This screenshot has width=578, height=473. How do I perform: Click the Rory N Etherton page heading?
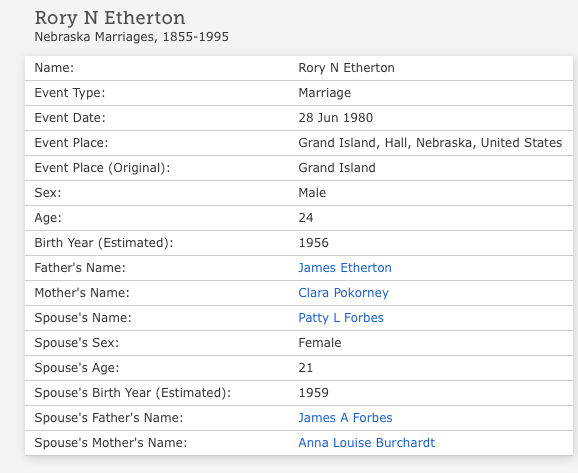click(x=110, y=18)
